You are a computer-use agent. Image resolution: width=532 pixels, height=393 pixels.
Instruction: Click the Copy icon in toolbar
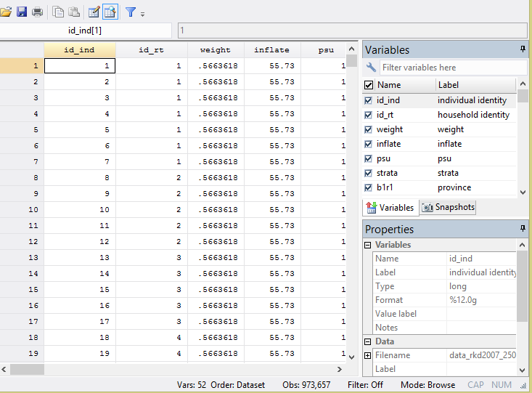coord(59,12)
